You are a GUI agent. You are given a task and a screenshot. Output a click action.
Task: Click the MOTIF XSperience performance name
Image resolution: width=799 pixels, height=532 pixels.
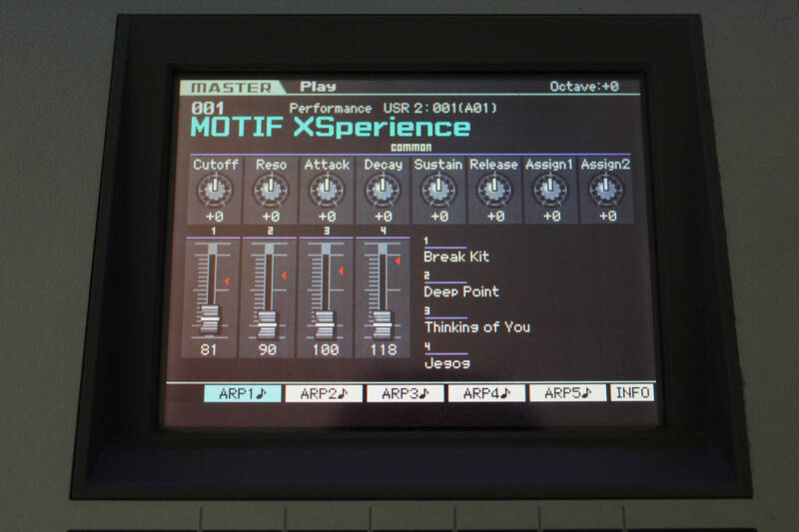331,128
